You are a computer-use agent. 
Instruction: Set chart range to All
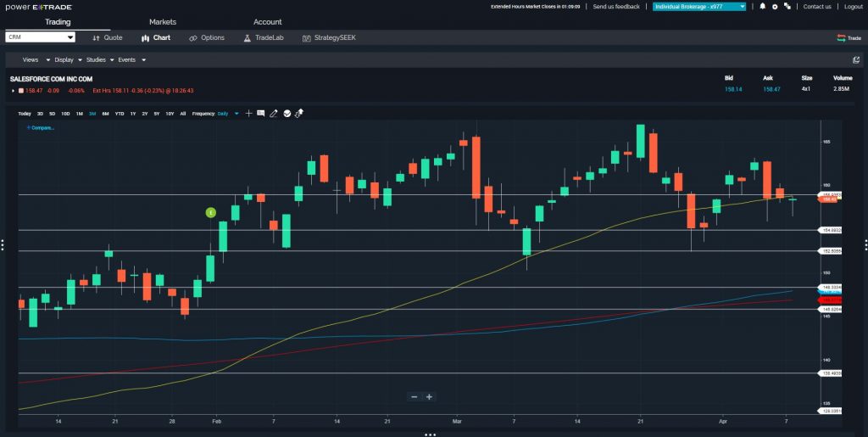pos(183,114)
